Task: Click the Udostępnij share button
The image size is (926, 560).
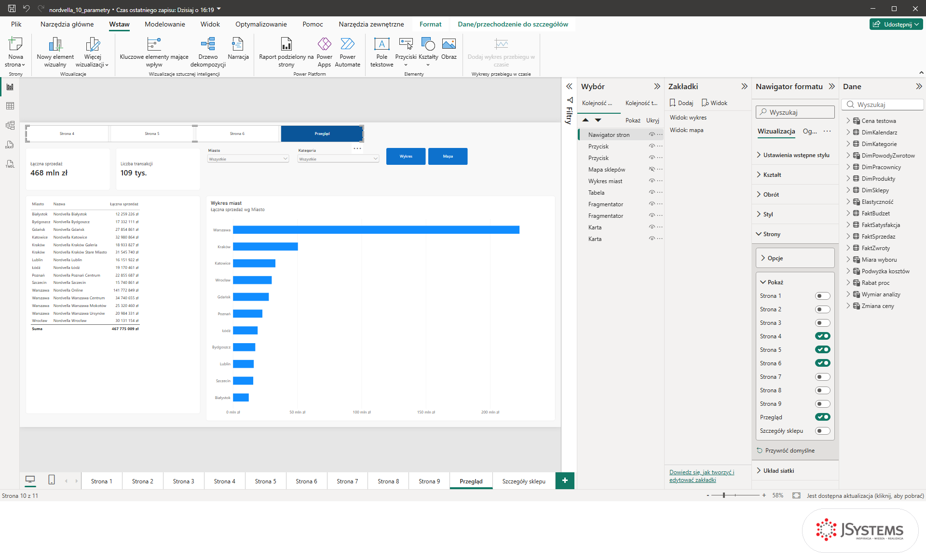Action: tap(896, 24)
